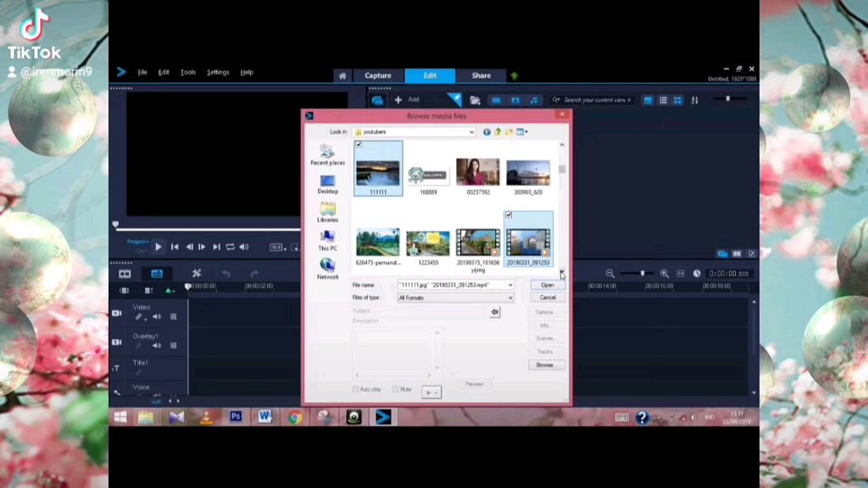The height and width of the screenshot is (488, 868).
Task: Adjust the library thumbnail size slider
Action: [728, 99]
